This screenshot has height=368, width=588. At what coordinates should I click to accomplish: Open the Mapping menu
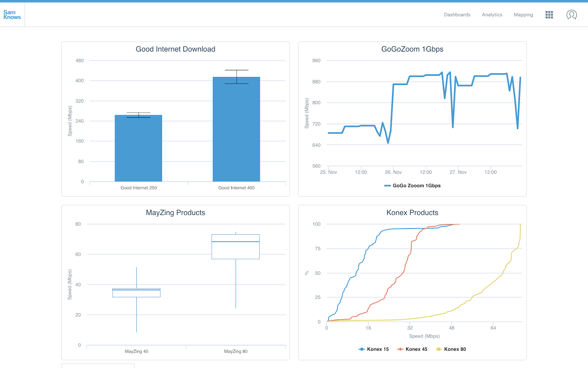(x=523, y=15)
